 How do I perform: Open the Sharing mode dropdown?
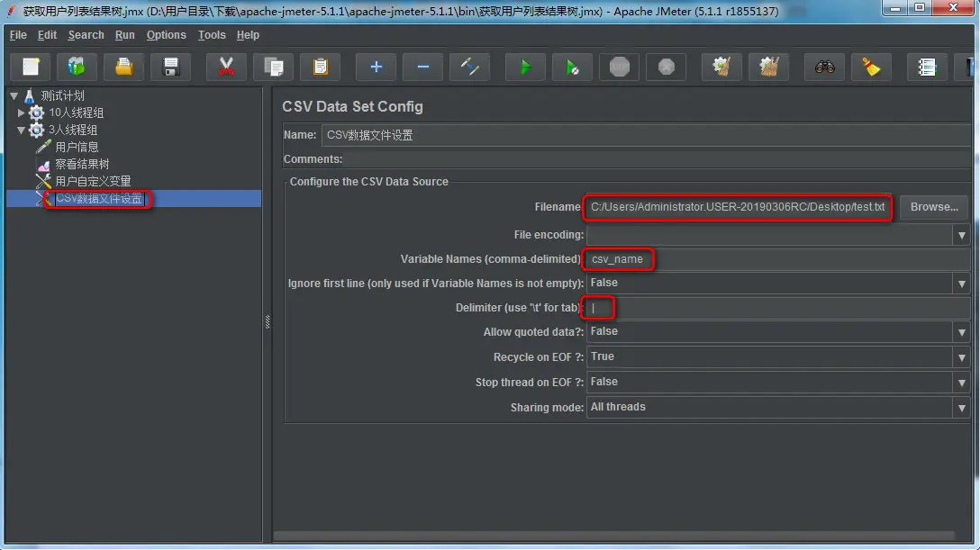pos(961,407)
